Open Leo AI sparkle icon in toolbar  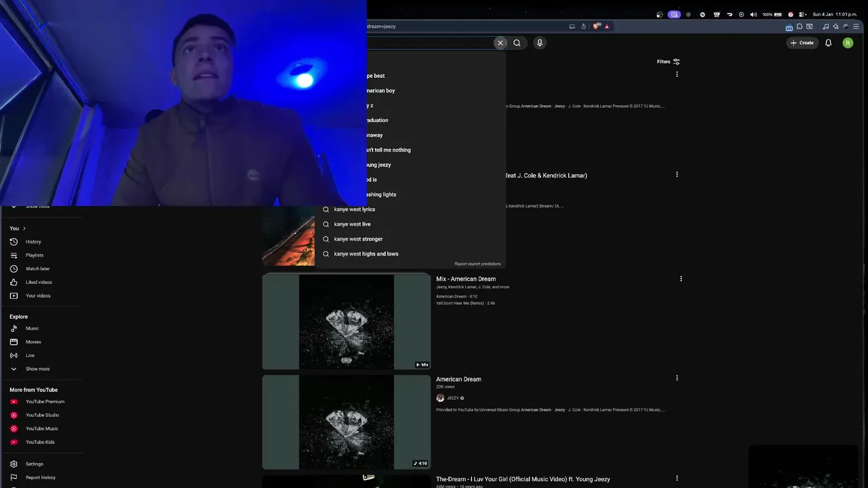tap(835, 26)
